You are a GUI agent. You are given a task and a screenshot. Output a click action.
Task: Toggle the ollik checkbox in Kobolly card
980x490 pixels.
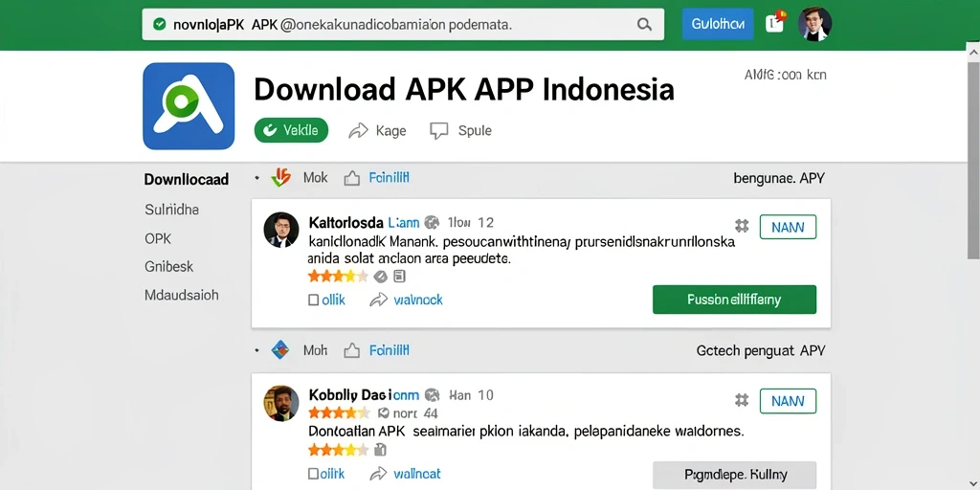point(314,474)
